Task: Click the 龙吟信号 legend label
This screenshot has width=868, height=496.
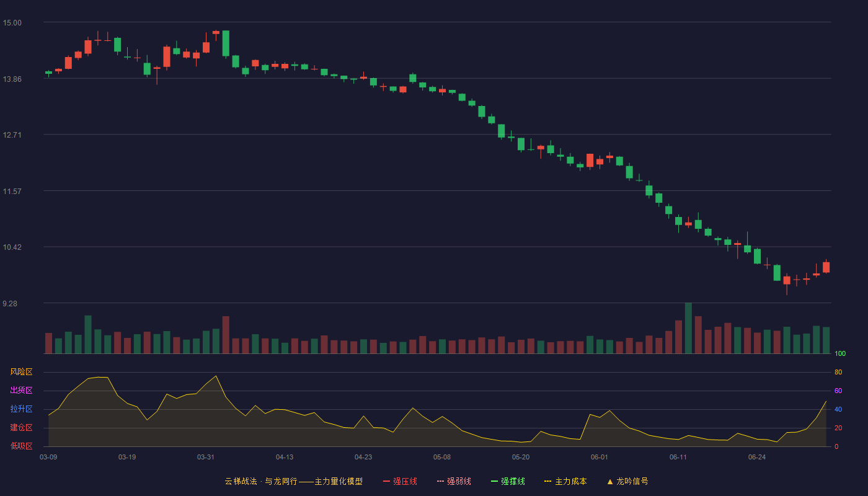Action: point(632,481)
